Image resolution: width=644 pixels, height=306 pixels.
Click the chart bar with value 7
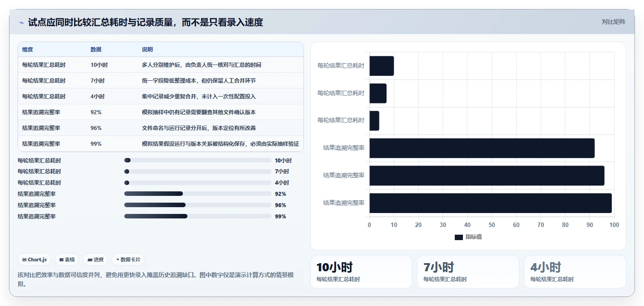(x=378, y=93)
